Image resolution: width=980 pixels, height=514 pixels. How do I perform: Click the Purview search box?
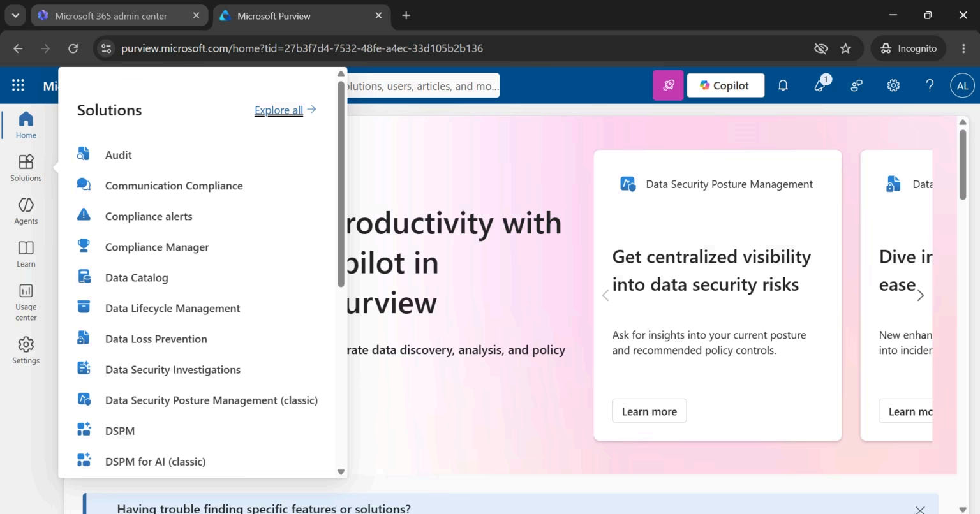click(422, 85)
